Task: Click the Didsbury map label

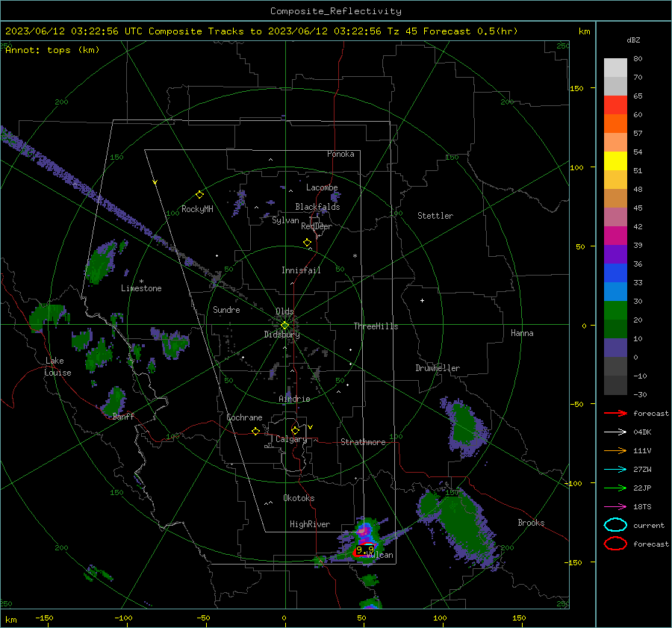Action: 281,334
